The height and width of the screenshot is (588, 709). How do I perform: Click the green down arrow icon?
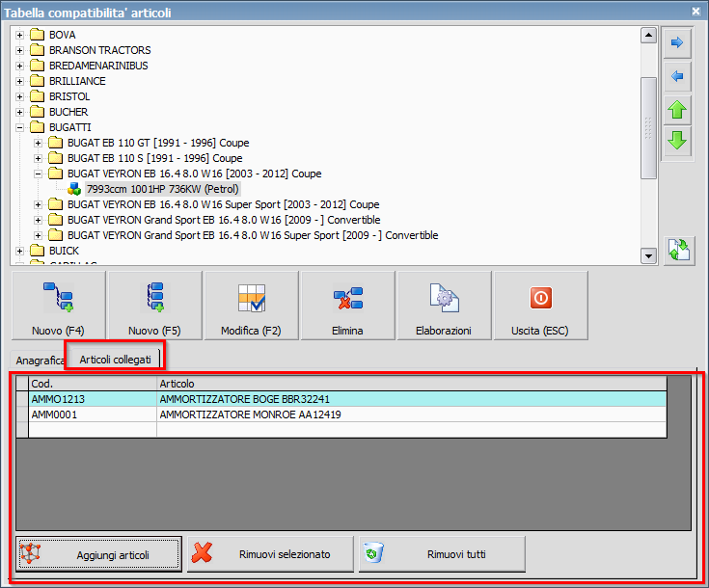[677, 141]
